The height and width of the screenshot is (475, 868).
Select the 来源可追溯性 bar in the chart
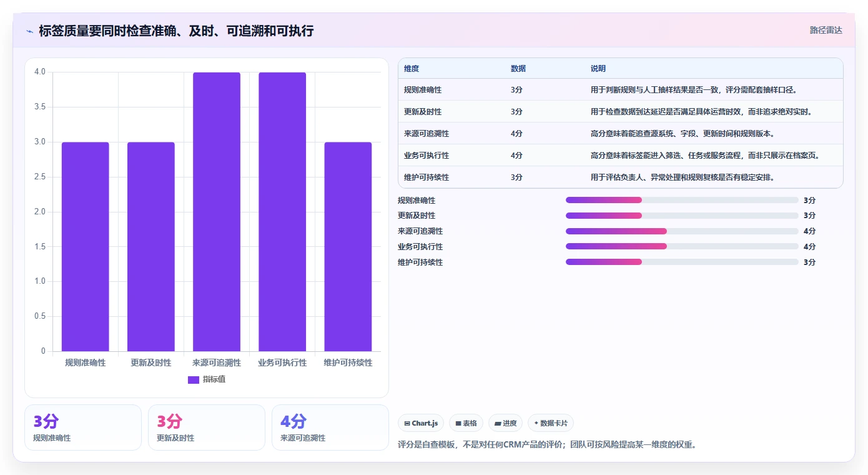click(x=217, y=212)
